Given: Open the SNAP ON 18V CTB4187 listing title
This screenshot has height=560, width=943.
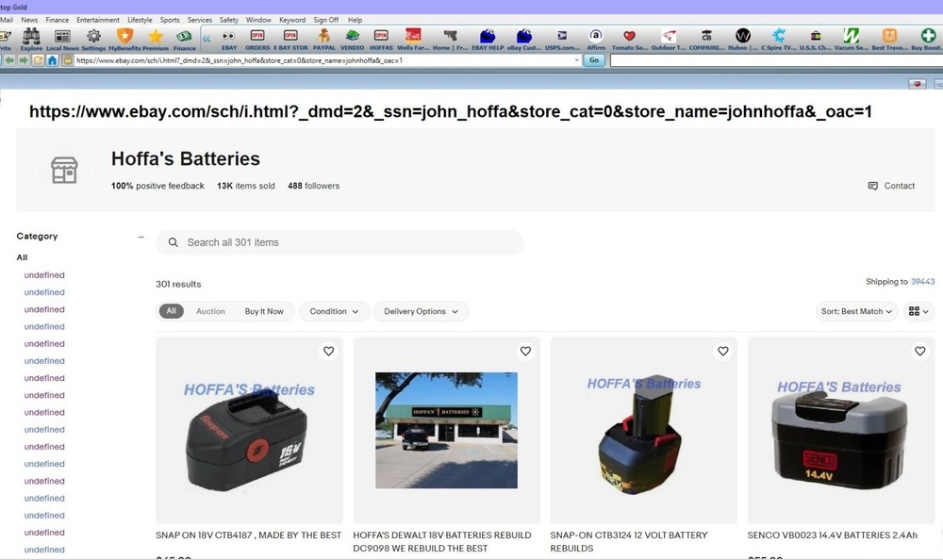Looking at the screenshot, I should 248,535.
